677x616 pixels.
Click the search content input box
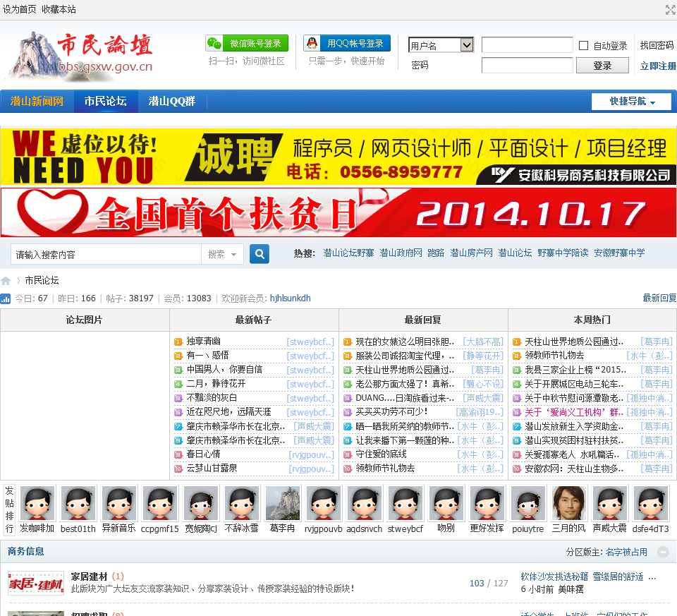[x=106, y=255]
